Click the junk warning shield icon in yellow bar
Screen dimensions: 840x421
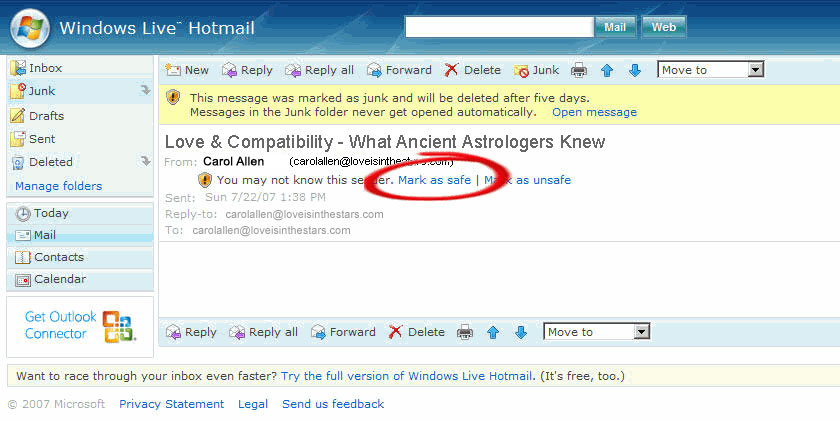173,97
